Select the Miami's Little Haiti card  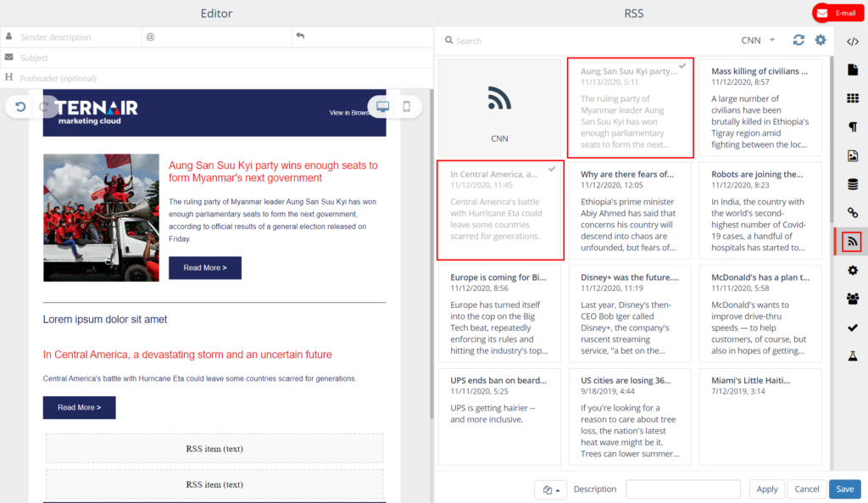click(760, 416)
